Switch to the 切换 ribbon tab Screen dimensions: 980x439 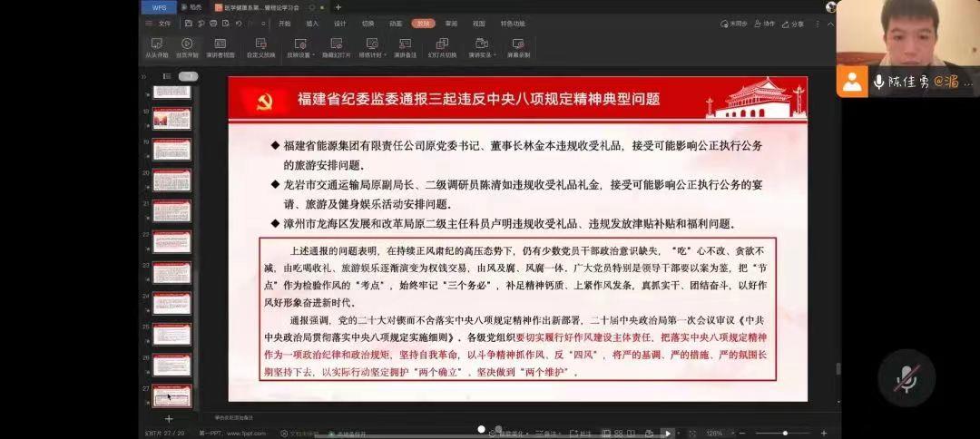click(368, 24)
